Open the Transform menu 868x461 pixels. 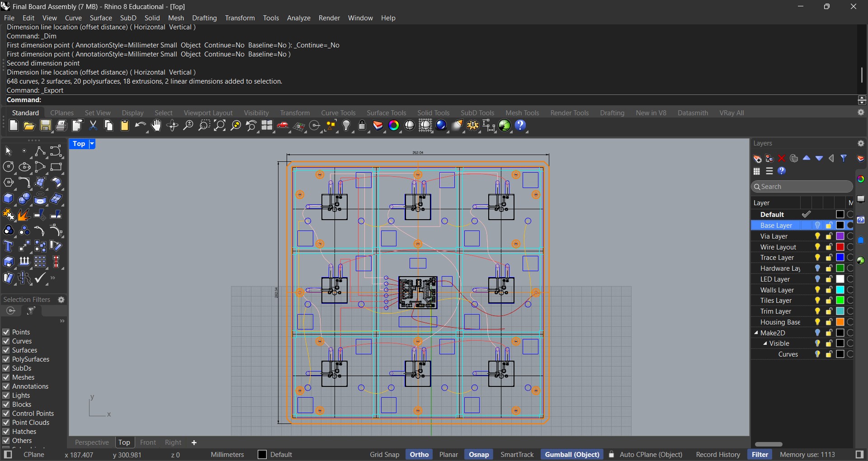240,18
